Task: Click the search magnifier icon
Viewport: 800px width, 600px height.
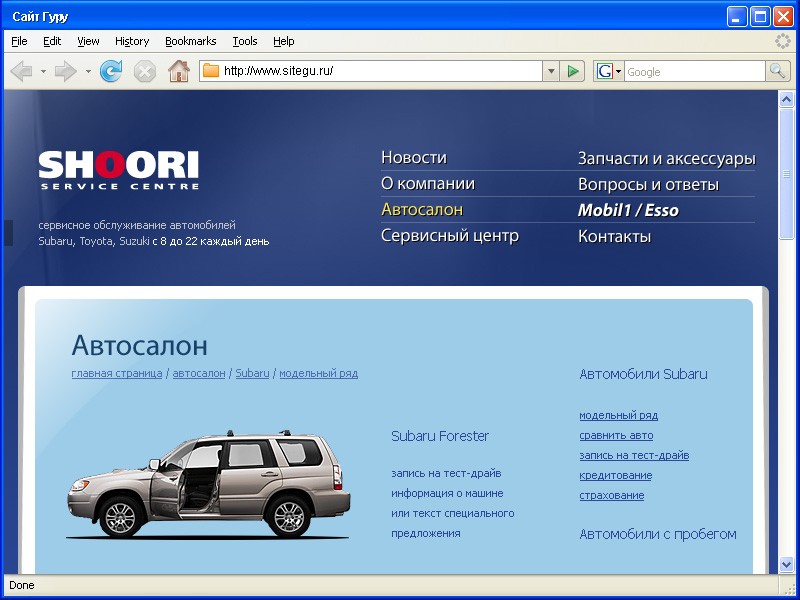Action: [778, 71]
